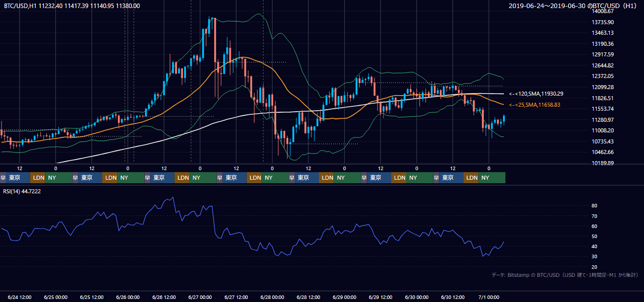
Task: Select RSI axis value 40
Action: click(x=595, y=246)
